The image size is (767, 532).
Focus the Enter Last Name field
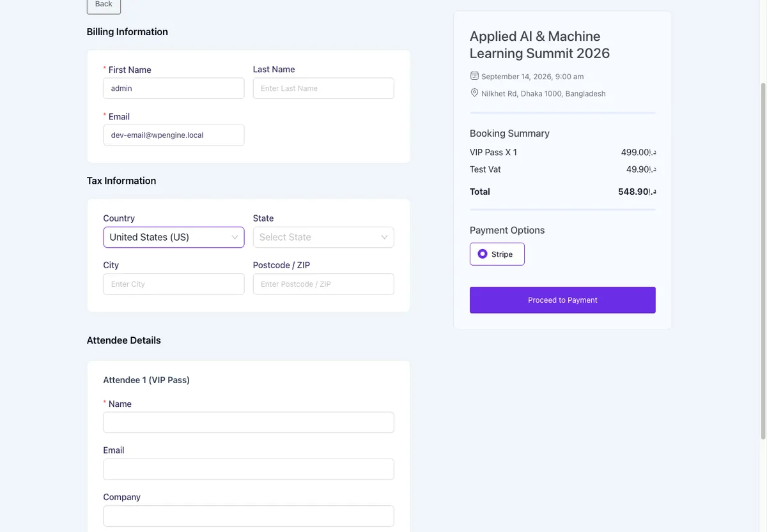[x=323, y=88]
